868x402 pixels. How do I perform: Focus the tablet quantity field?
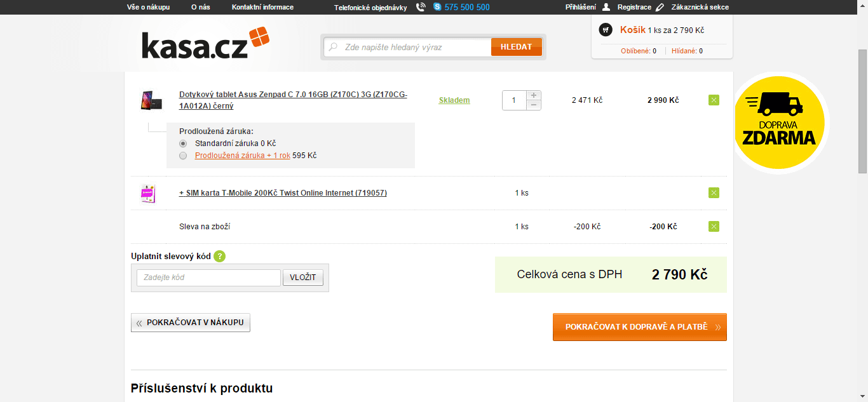[x=514, y=100]
